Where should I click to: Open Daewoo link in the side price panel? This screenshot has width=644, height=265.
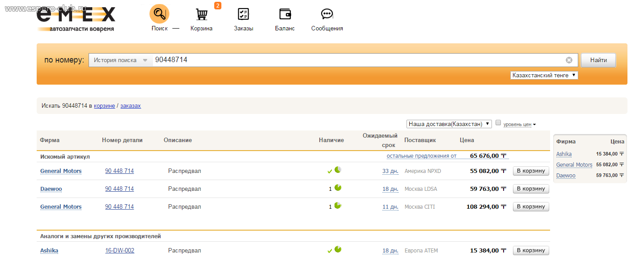[566, 176]
